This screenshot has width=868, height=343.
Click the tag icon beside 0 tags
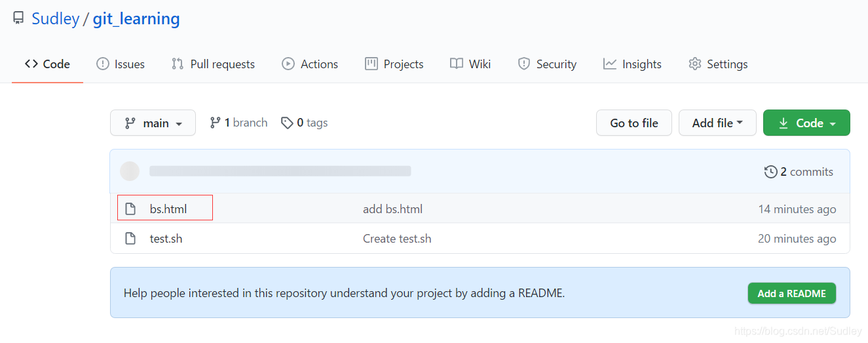click(x=287, y=123)
